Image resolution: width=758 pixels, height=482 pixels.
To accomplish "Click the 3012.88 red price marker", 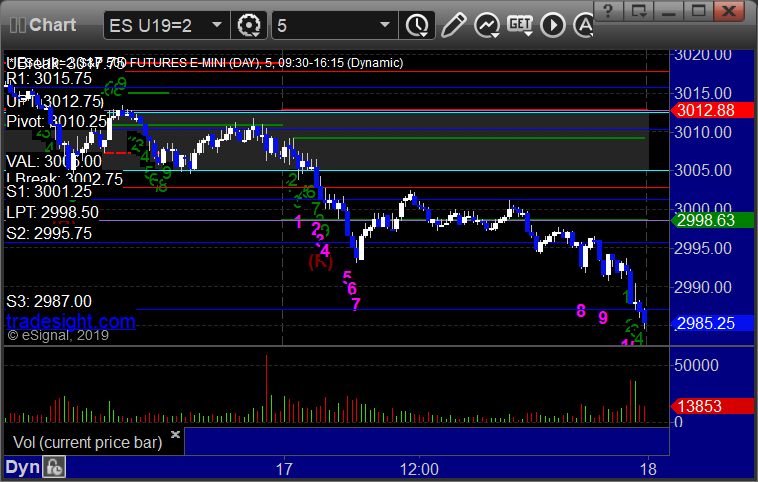I will click(712, 110).
